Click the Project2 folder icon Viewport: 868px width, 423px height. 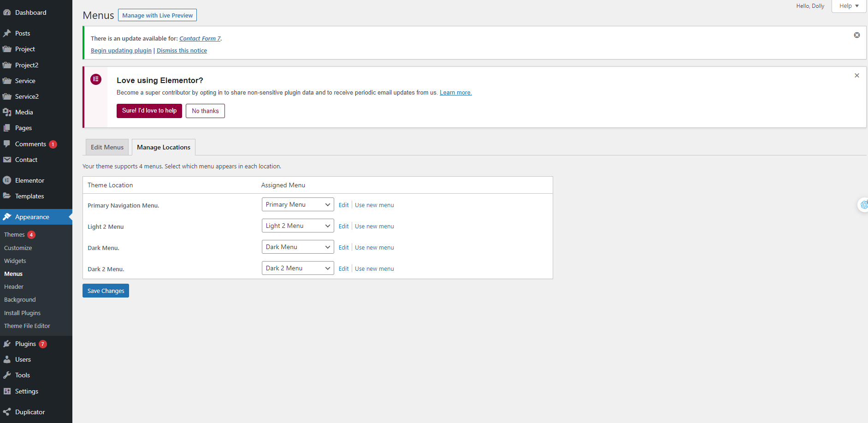[x=7, y=65]
